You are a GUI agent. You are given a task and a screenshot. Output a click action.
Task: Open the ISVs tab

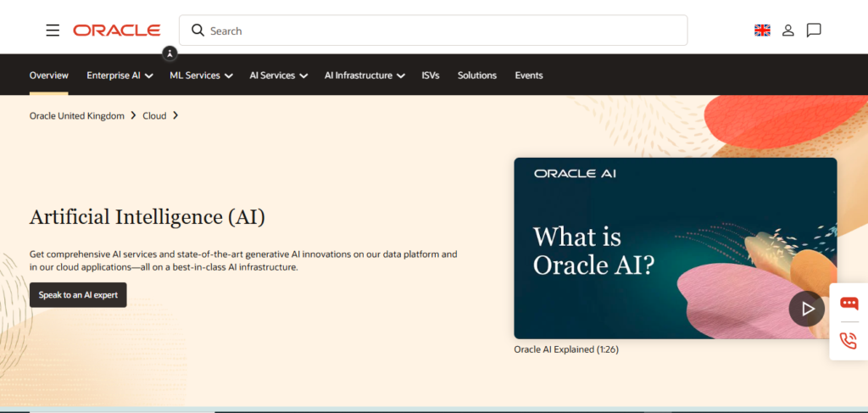[430, 75]
